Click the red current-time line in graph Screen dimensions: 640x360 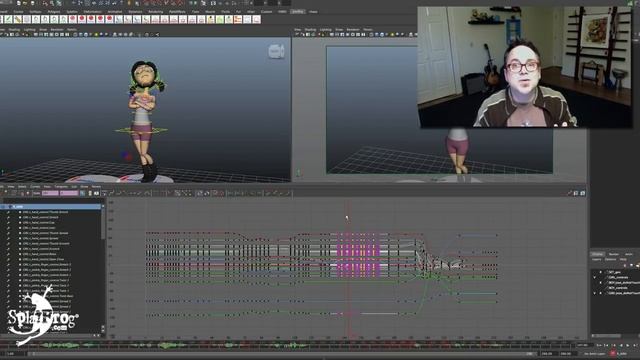click(x=349, y=269)
